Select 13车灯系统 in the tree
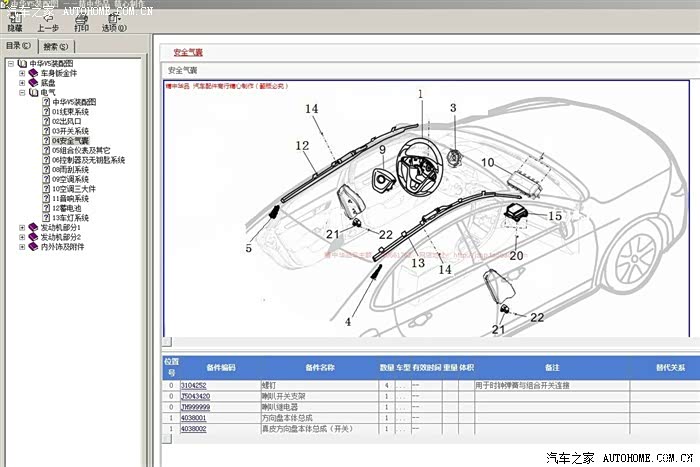Viewport: 700px width, 467px height. point(70,218)
